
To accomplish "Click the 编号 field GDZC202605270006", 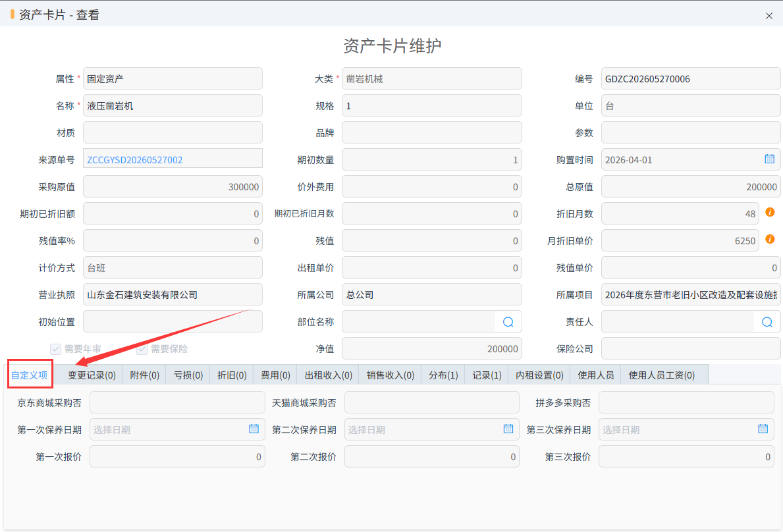I will click(x=691, y=78).
